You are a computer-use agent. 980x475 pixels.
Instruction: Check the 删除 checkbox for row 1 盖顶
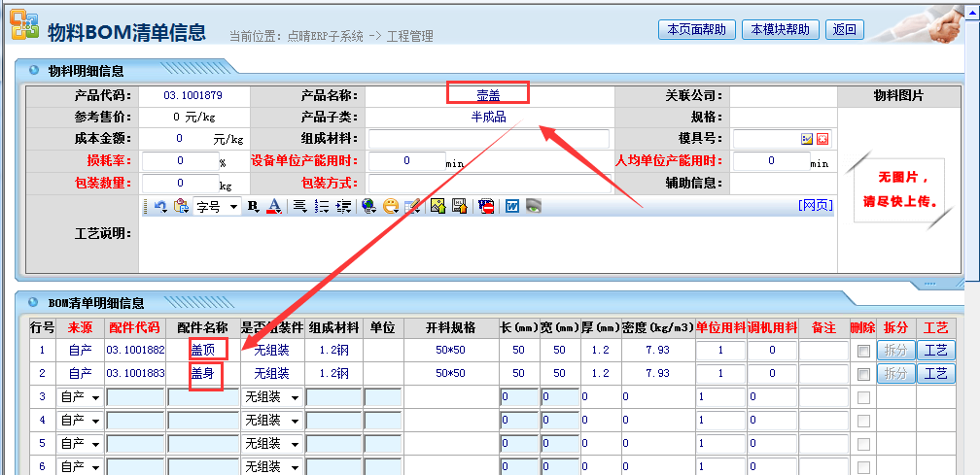coord(863,350)
